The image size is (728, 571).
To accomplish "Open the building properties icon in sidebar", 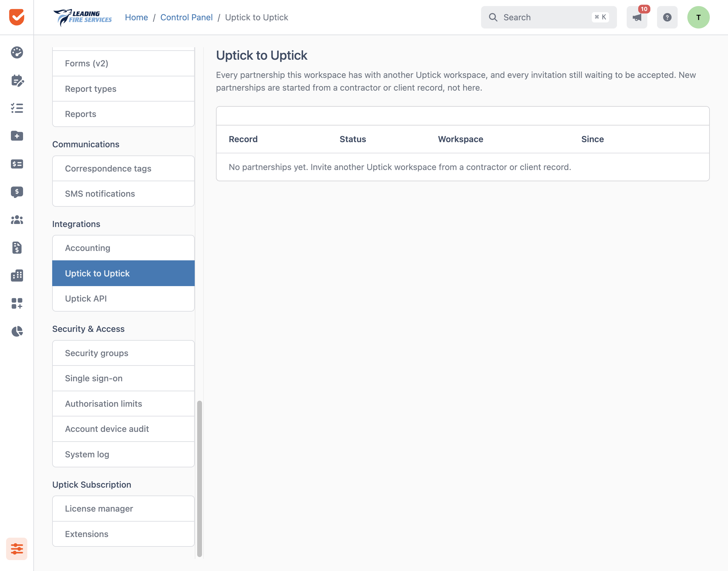I will pyautogui.click(x=17, y=275).
